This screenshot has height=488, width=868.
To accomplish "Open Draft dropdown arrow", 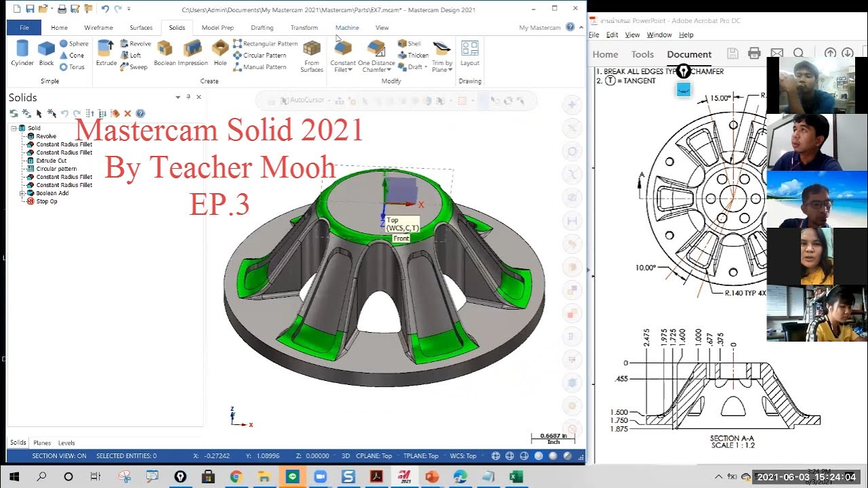I will (x=426, y=67).
